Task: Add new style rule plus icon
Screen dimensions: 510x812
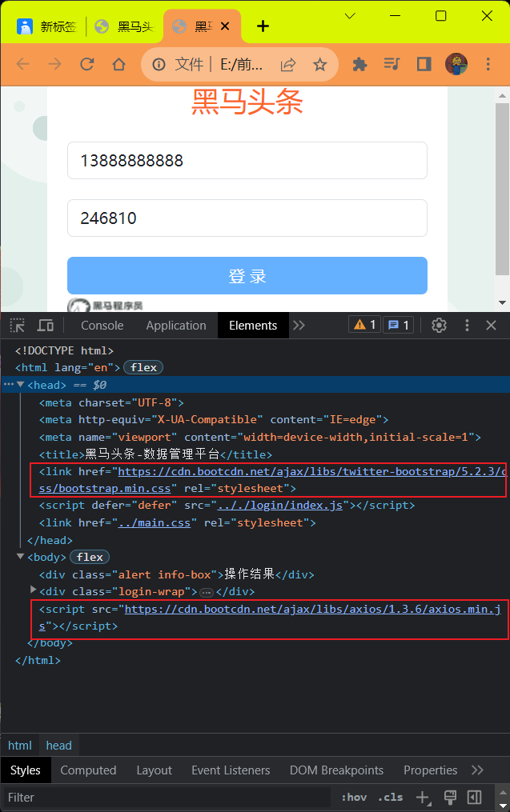Action: tap(424, 798)
